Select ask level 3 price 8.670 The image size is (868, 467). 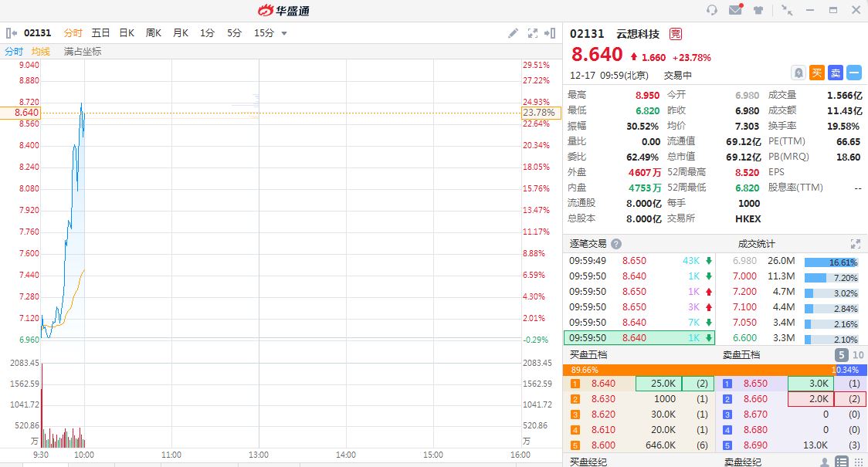pyautogui.click(x=755, y=415)
